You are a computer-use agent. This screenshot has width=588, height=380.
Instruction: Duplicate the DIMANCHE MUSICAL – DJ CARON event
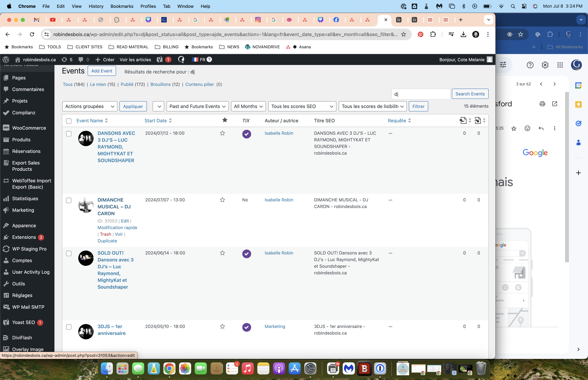point(107,241)
